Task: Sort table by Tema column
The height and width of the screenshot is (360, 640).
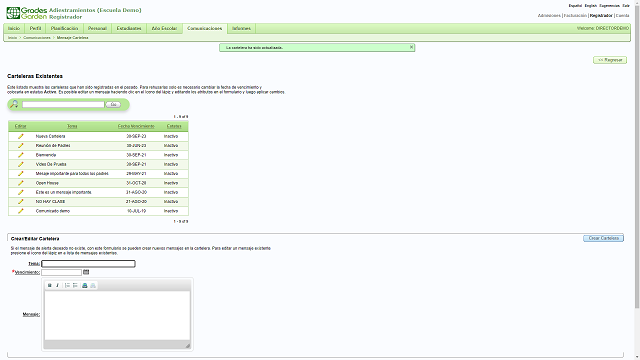Action: pyautogui.click(x=72, y=126)
